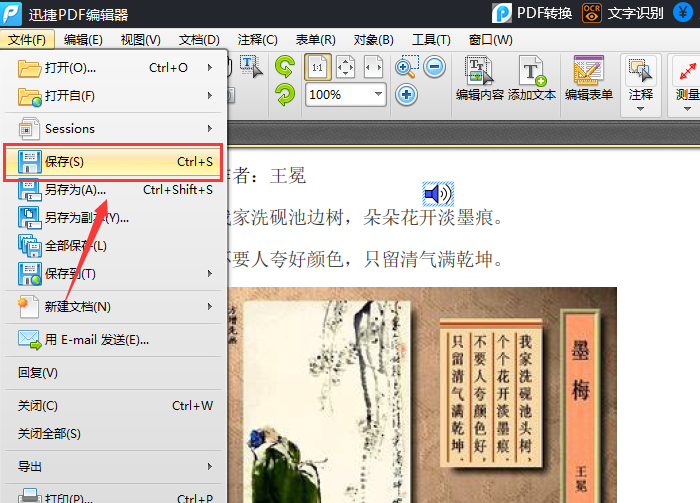Click the Open From folder icon

click(x=29, y=96)
